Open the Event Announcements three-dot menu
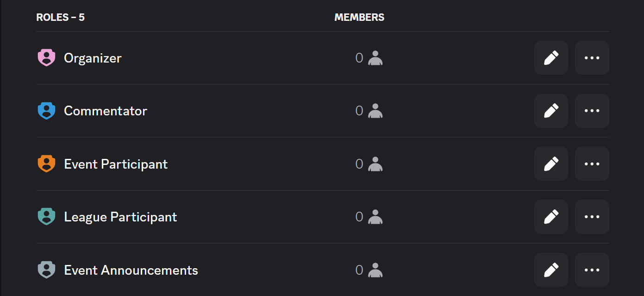644x296 pixels. (592, 270)
